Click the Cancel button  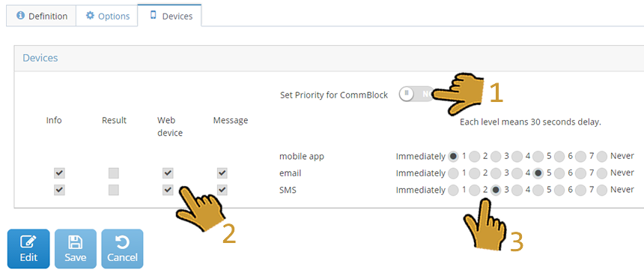click(122, 249)
